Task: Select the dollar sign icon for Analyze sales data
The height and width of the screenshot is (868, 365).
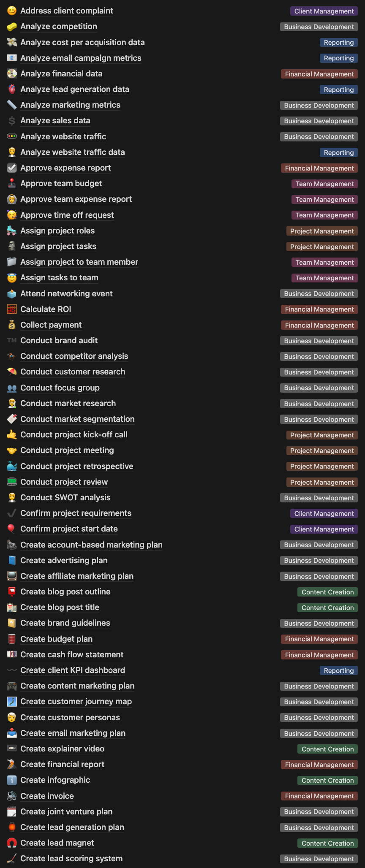Action: coord(12,121)
